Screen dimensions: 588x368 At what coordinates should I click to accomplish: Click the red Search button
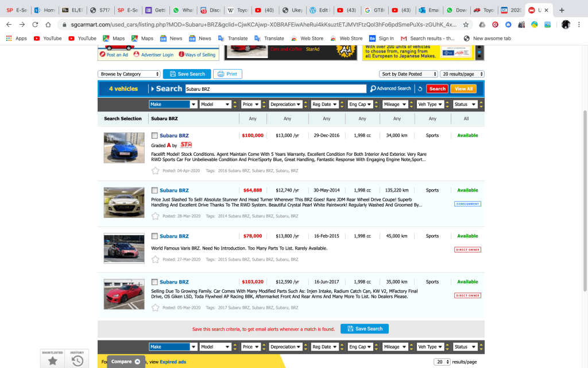(438, 89)
